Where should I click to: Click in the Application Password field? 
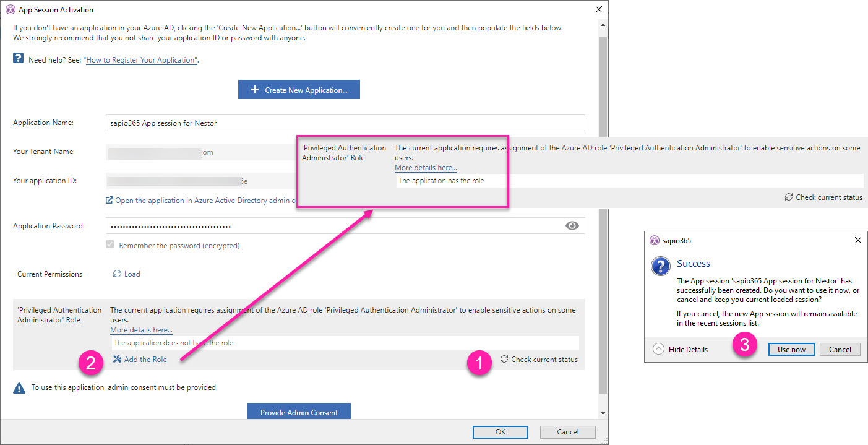point(345,226)
